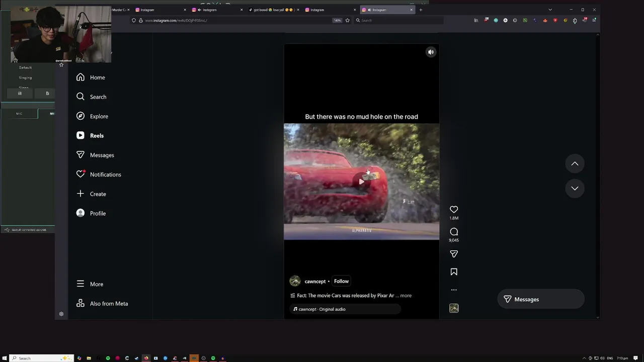Click the save icon in GoXLR panel

pyautogui.click(x=20, y=94)
